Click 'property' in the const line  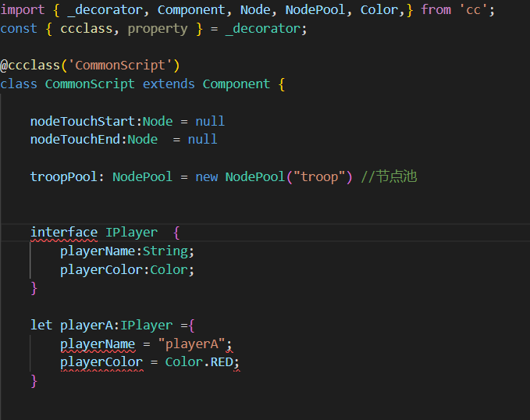click(158, 29)
